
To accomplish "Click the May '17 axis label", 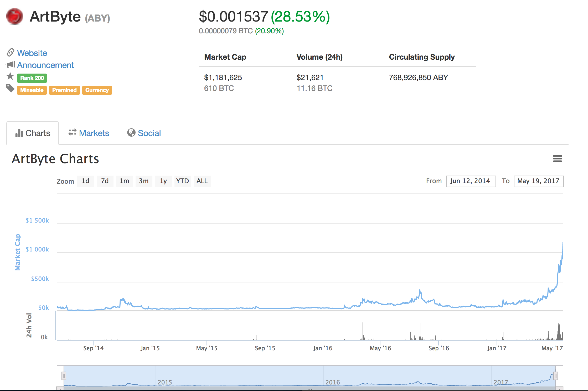I will (552, 348).
